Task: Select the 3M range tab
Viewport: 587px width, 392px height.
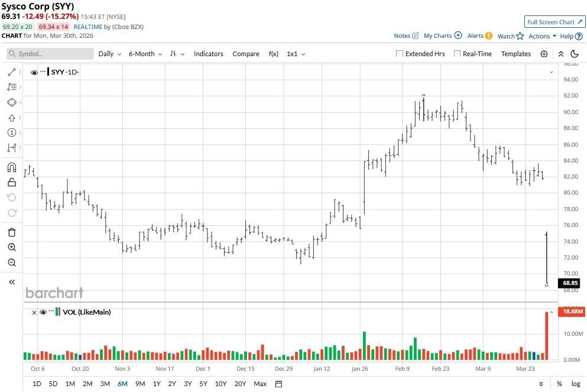Action: (x=105, y=384)
